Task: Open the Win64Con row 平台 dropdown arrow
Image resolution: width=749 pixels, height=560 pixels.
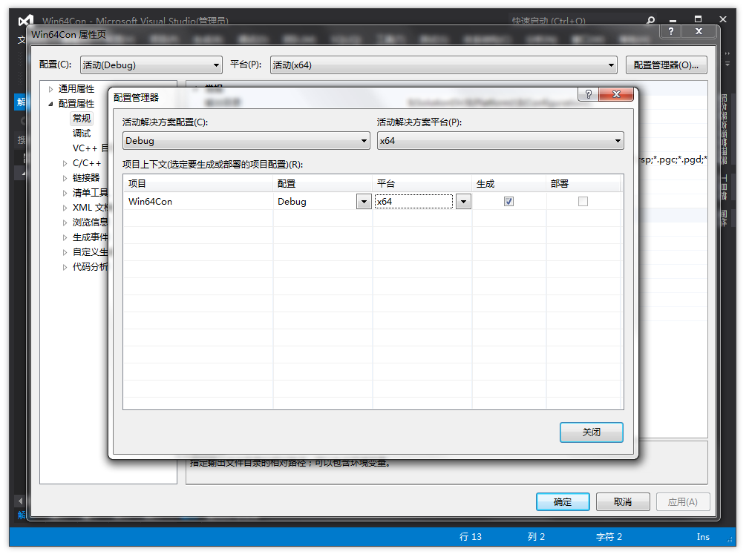Action: pyautogui.click(x=463, y=202)
